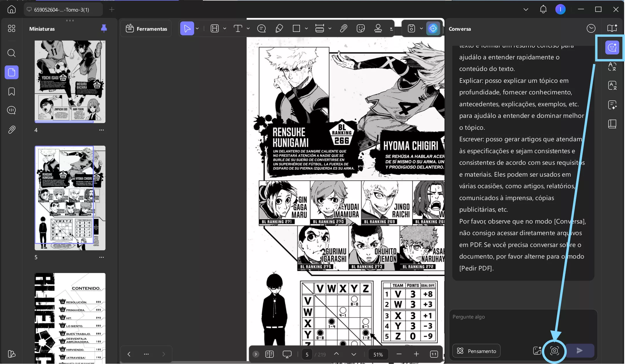Select the stamp tool

378,28
